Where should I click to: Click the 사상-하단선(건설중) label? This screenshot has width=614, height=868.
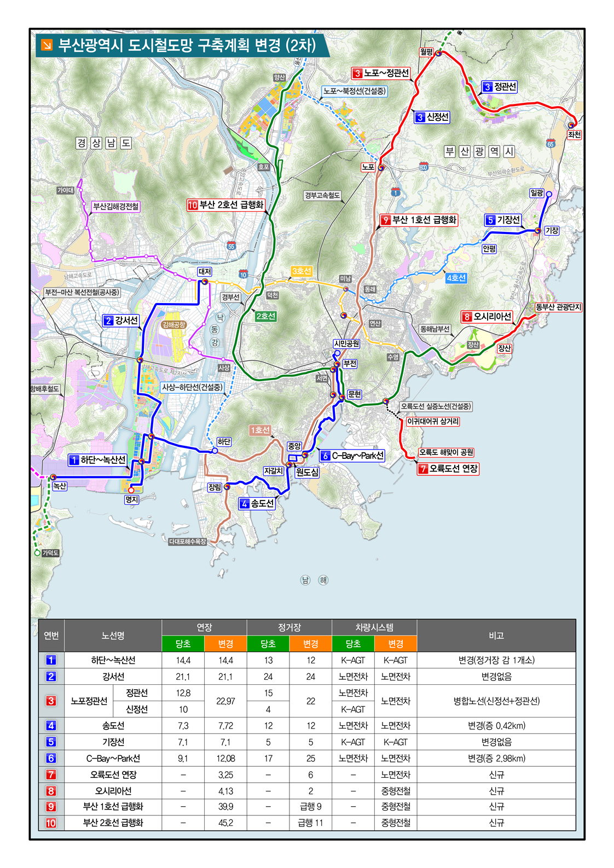click(x=192, y=387)
